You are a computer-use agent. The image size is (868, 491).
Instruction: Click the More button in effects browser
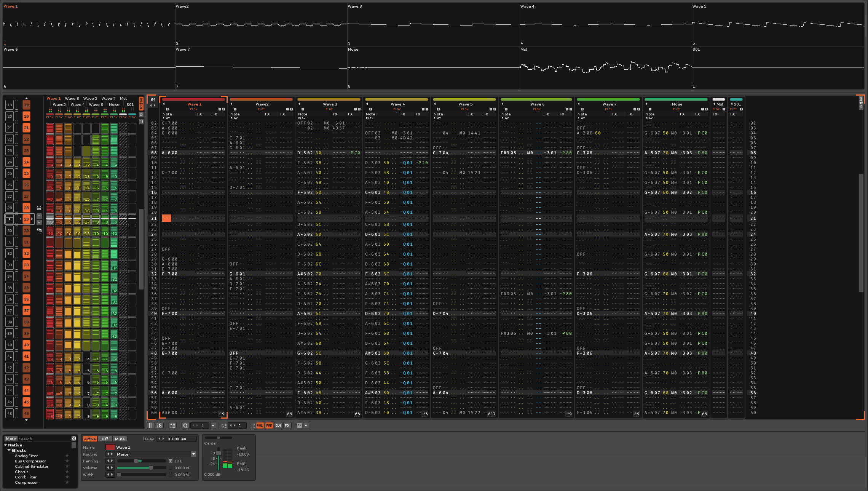[11, 438]
